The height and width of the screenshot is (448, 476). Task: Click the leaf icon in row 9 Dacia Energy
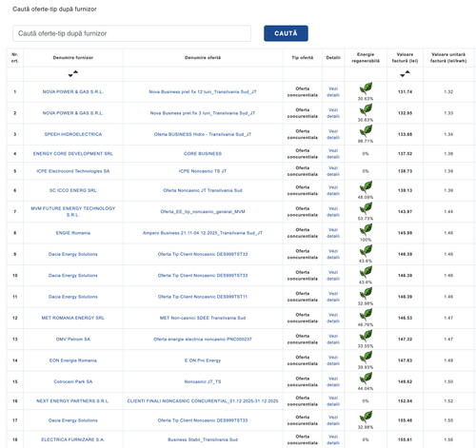click(366, 251)
